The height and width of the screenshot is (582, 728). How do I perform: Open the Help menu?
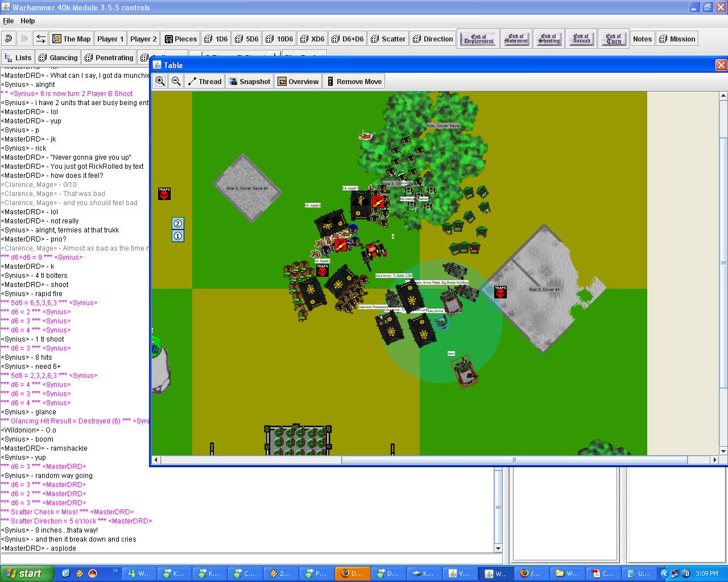pyautogui.click(x=28, y=20)
